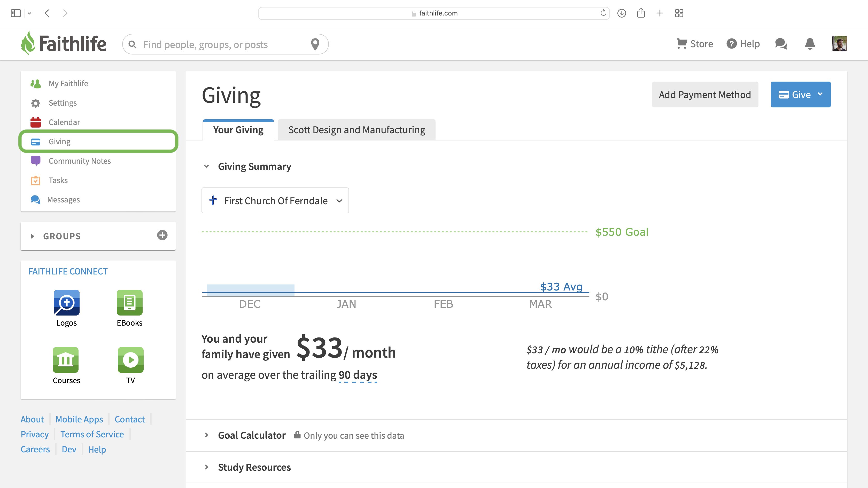
Task: Select the Your Giving tab
Action: click(238, 130)
